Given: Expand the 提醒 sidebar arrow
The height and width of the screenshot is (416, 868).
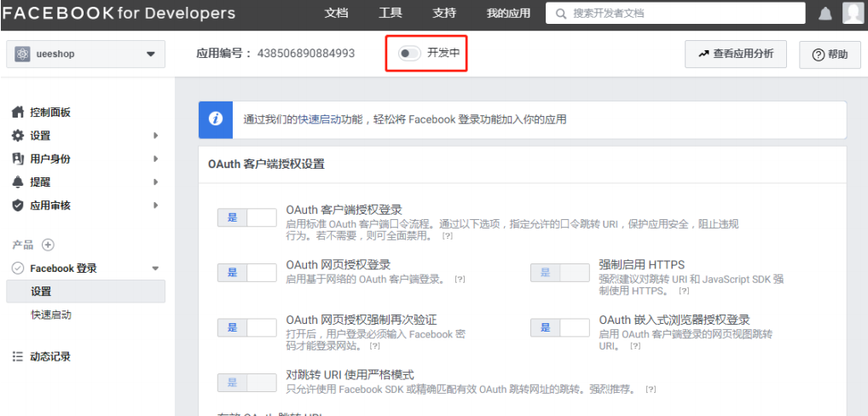Looking at the screenshot, I should [156, 182].
